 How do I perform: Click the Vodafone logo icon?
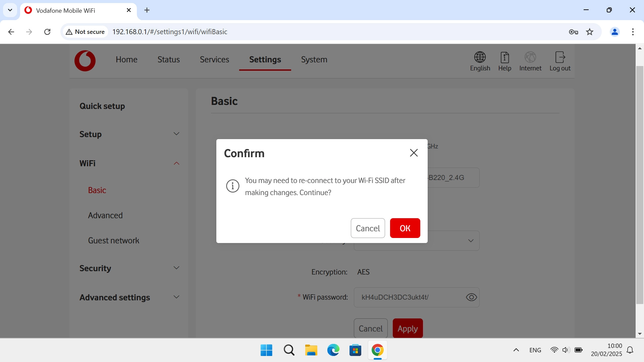(85, 61)
